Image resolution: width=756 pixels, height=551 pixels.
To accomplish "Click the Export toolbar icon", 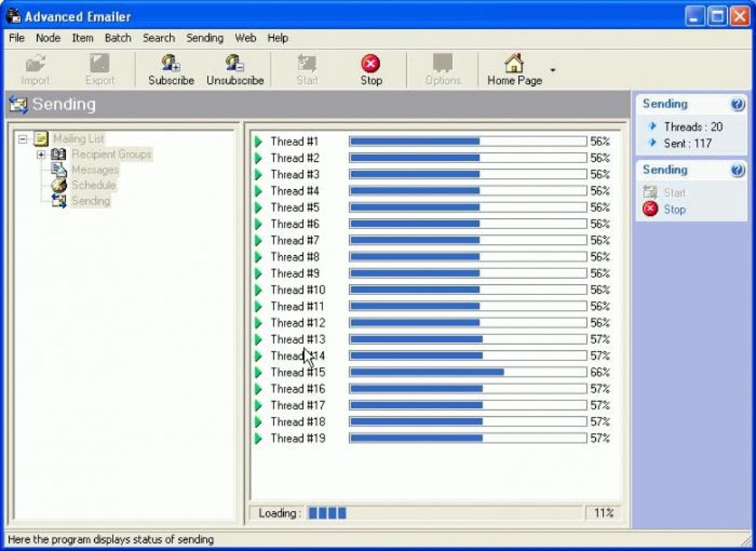I will pyautogui.click(x=99, y=63).
